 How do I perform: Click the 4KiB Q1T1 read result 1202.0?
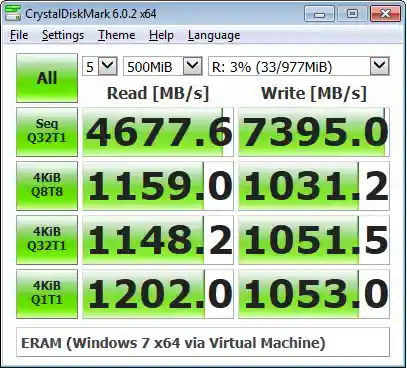(158, 294)
